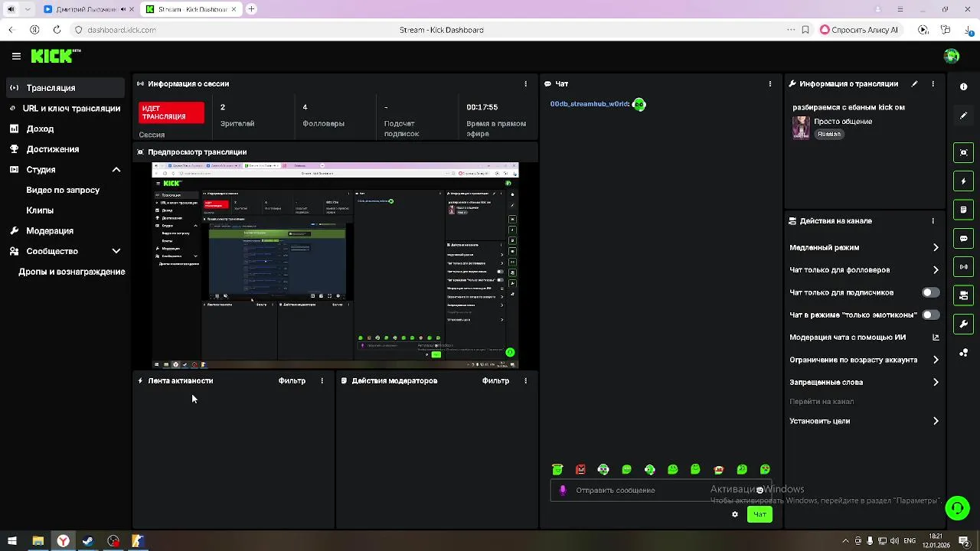This screenshot has height=551, width=980.
Task: Open options menu of Информация о трансляции
Action: 933,83
